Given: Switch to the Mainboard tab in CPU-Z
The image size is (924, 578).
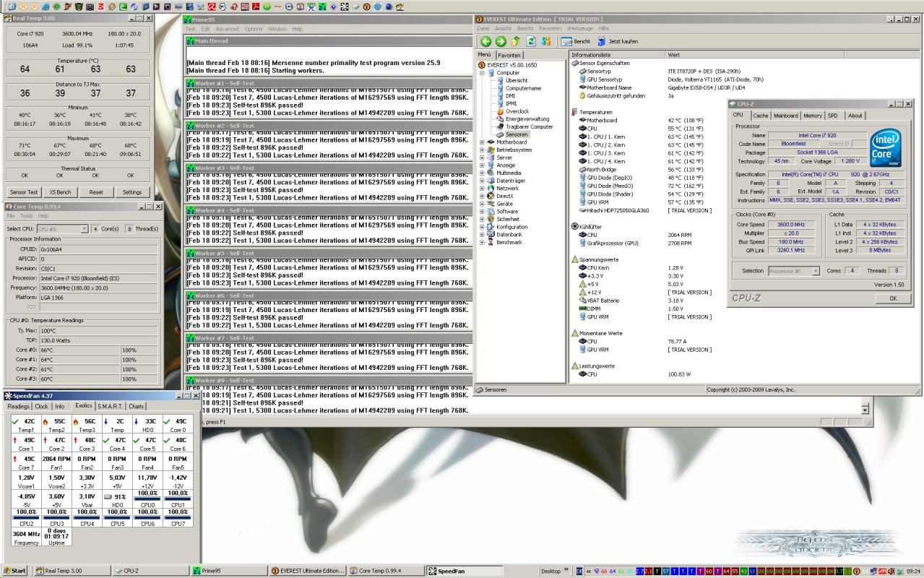Looking at the screenshot, I should 786,116.
